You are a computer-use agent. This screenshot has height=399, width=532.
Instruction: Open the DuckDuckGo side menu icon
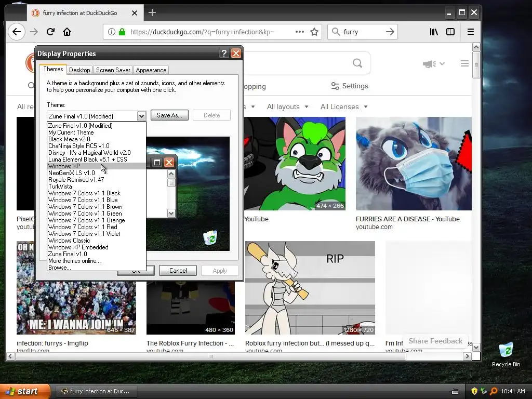point(464,63)
